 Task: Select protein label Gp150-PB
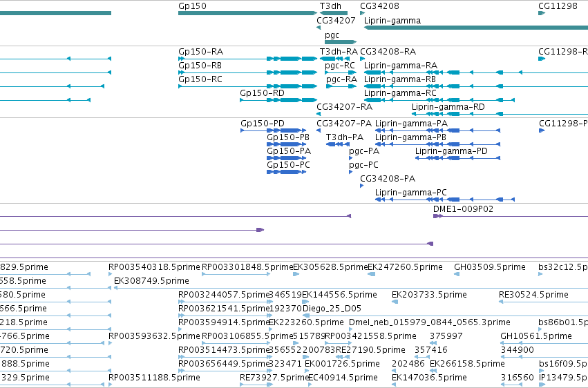tap(288, 137)
